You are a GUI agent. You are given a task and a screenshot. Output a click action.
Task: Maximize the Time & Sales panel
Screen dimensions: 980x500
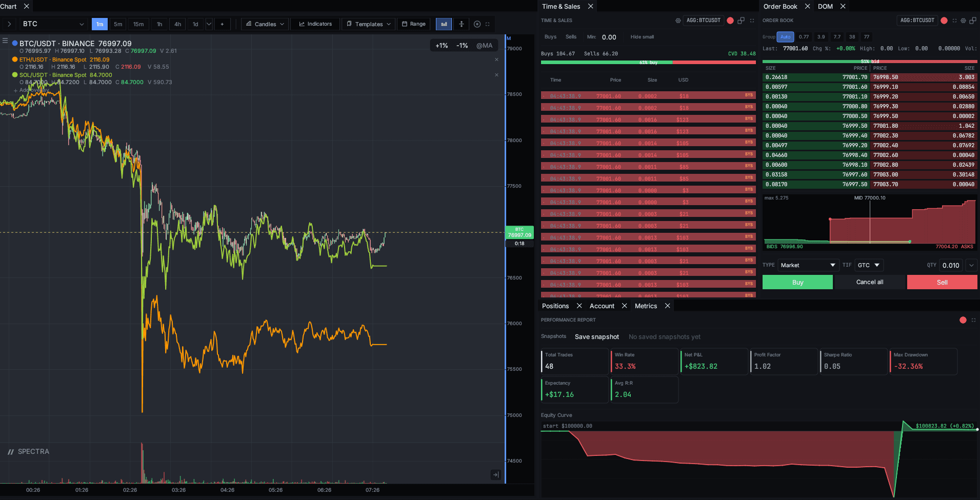pyautogui.click(x=752, y=21)
